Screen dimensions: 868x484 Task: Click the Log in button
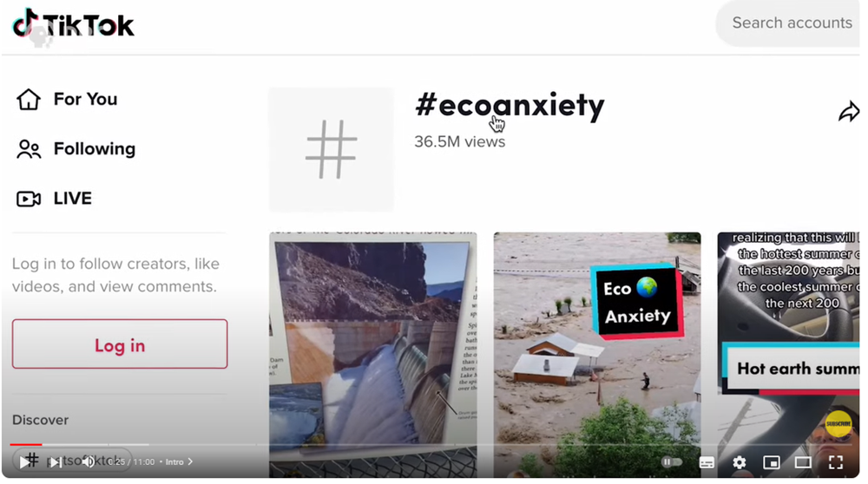coord(120,344)
